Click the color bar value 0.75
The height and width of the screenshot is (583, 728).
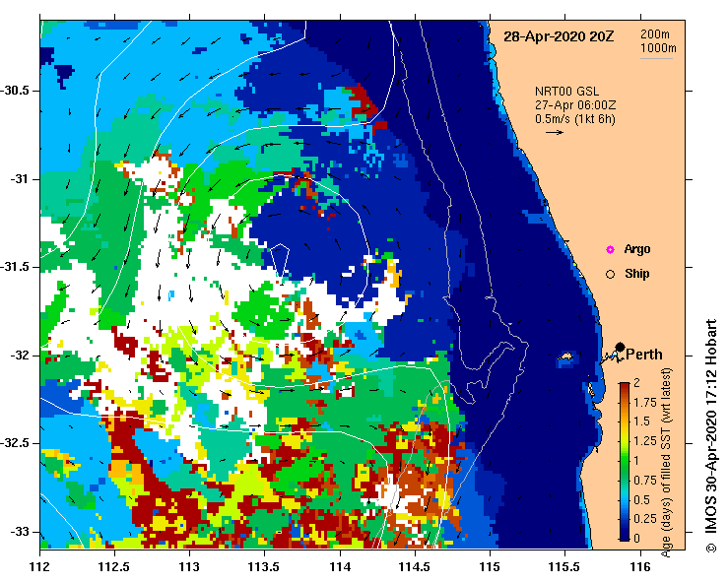pos(645,481)
